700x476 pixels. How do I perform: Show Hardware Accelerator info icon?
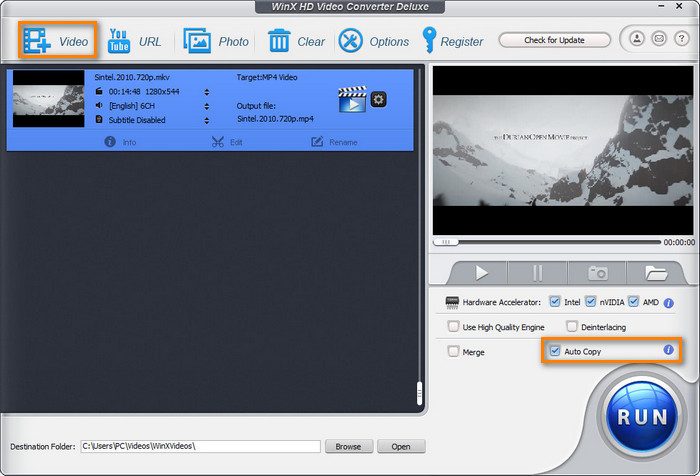668,303
